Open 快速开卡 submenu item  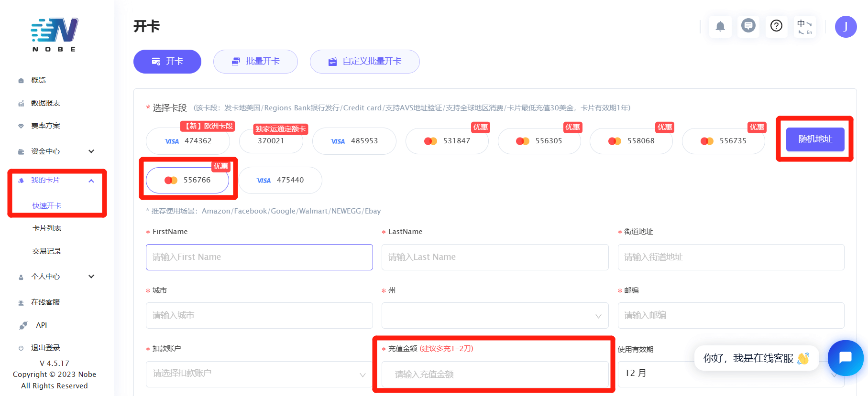pyautogui.click(x=47, y=206)
